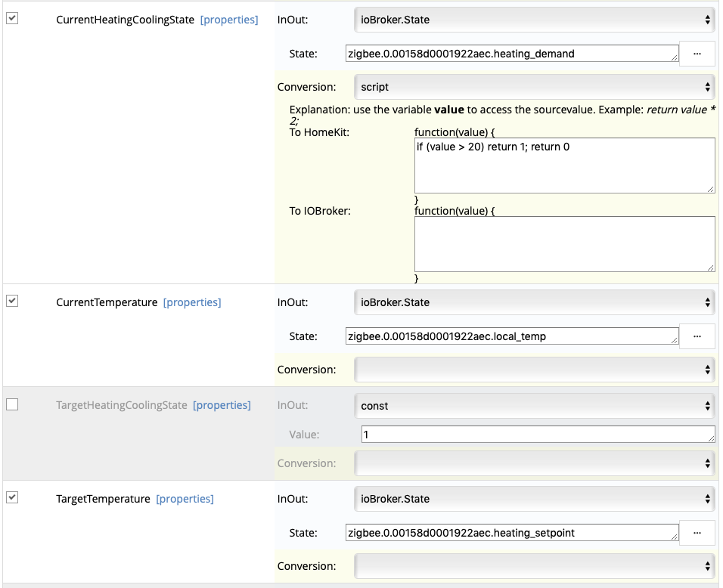723x588 pixels.
Task: Open the const InOut dropdown
Action: (535, 406)
